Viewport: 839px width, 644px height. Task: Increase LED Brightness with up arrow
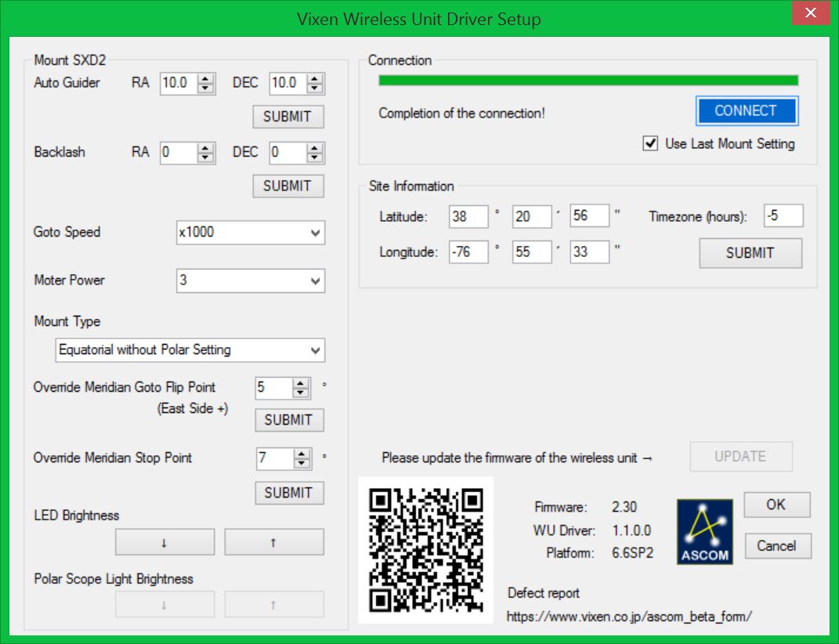point(273,542)
